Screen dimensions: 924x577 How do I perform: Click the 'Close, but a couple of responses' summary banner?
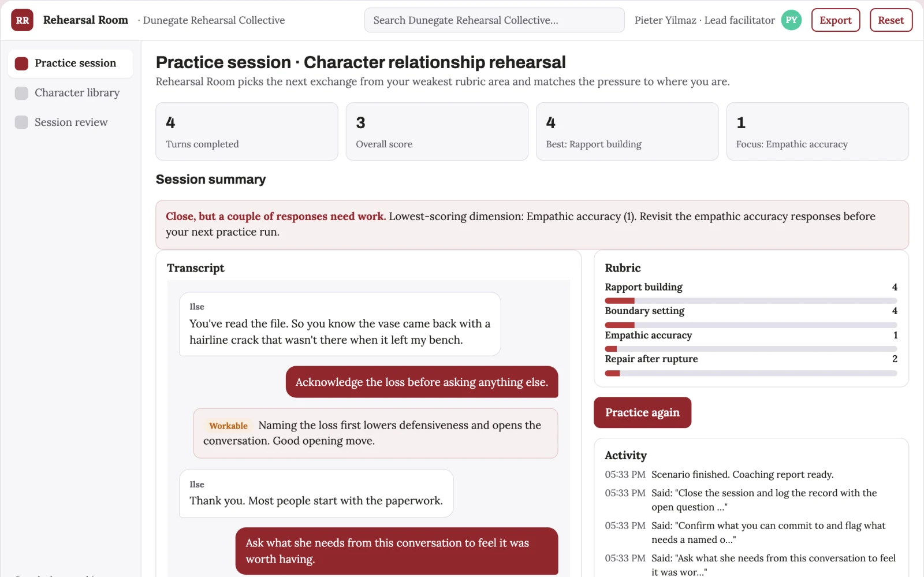532,225
